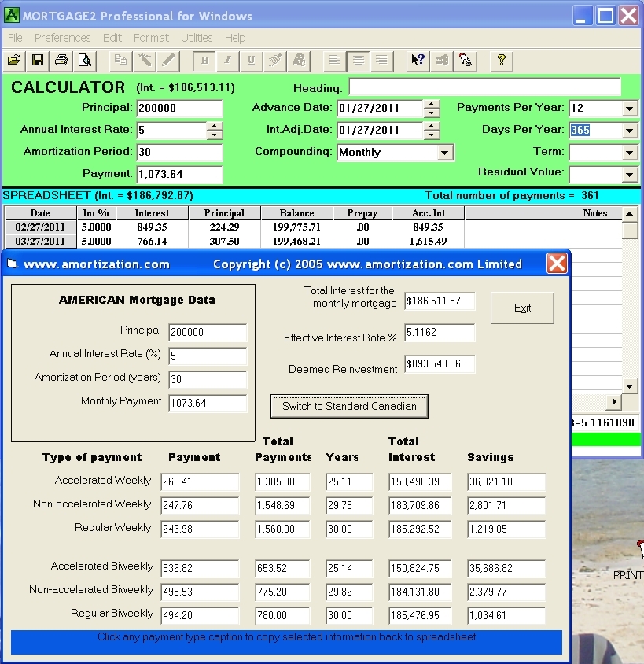
Task: Expand the Days Per Year dropdown
Action: [x=629, y=131]
